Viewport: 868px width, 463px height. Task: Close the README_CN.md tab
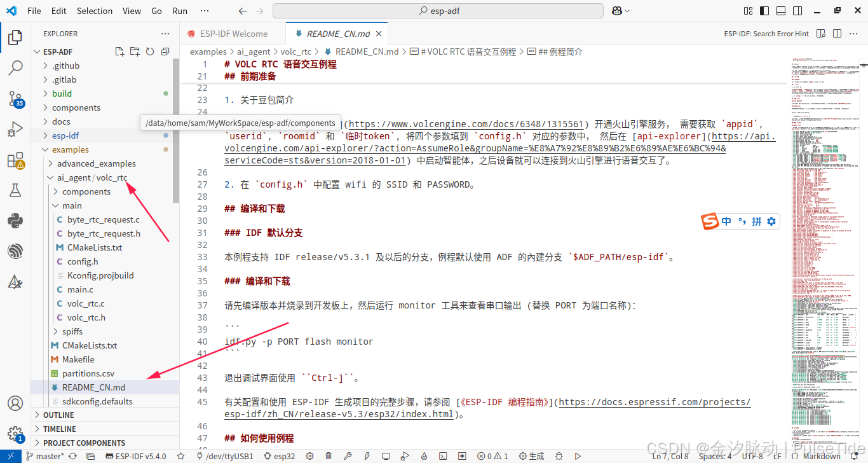[379, 34]
